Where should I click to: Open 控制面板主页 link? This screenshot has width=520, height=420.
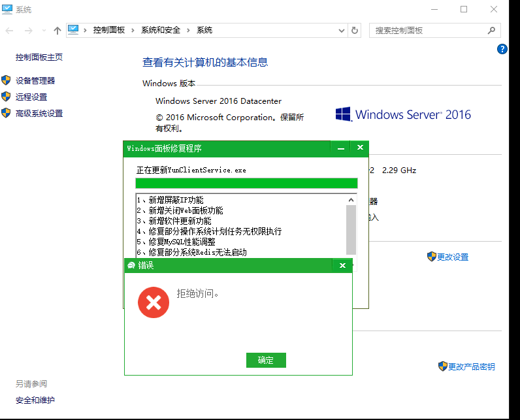coord(39,57)
